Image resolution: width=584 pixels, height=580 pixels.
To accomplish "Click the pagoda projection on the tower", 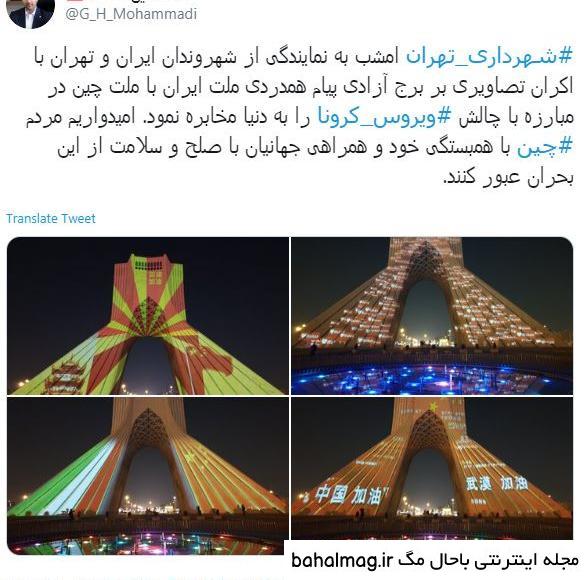I will (x=66, y=376).
